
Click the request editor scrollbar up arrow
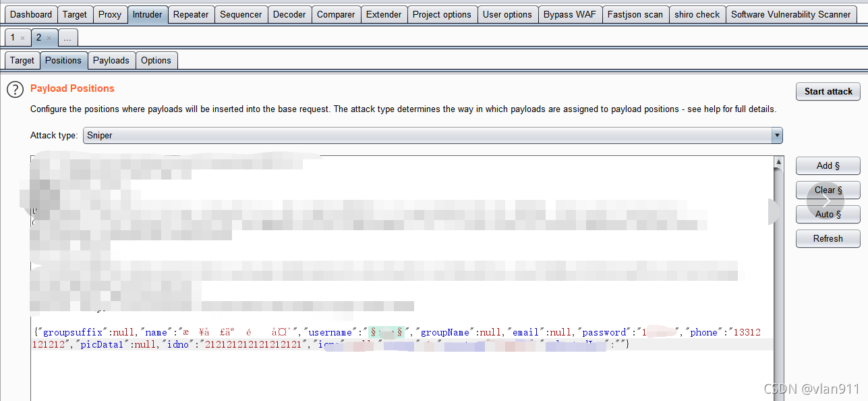coord(779,162)
